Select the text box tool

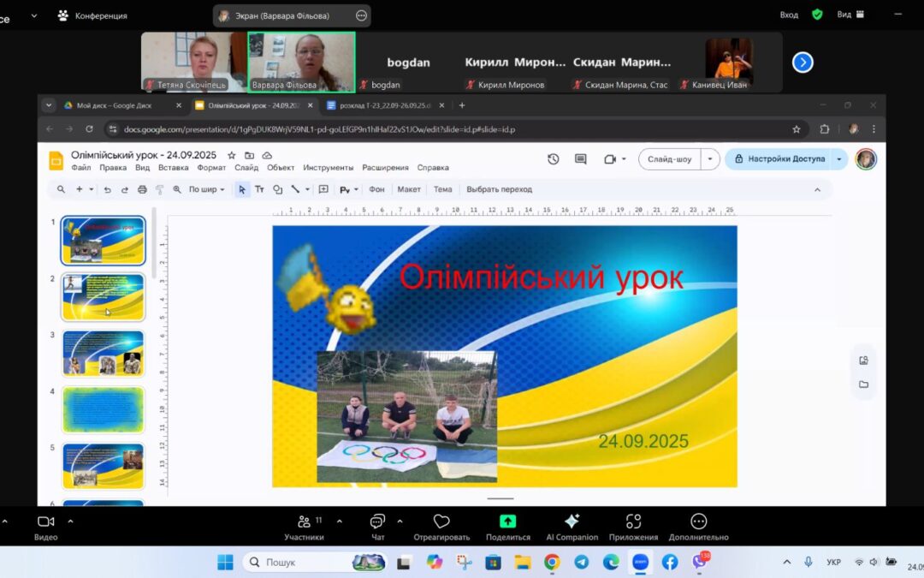(x=259, y=189)
